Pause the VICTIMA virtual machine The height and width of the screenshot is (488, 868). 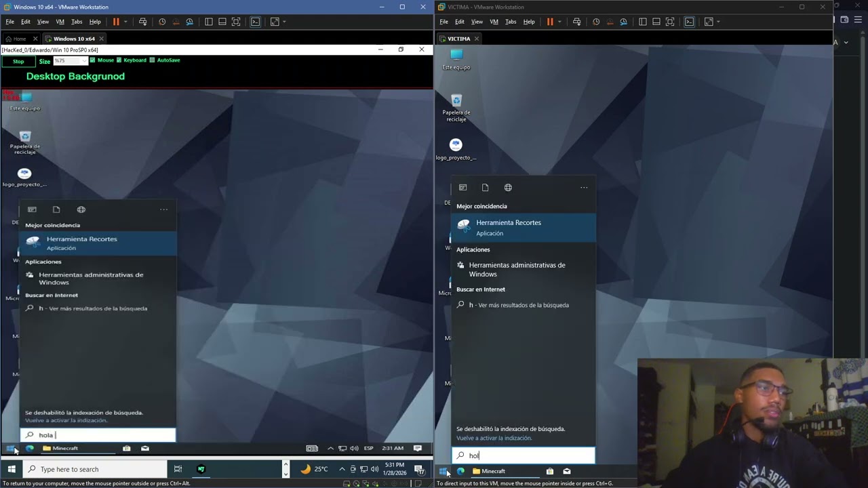click(x=550, y=22)
